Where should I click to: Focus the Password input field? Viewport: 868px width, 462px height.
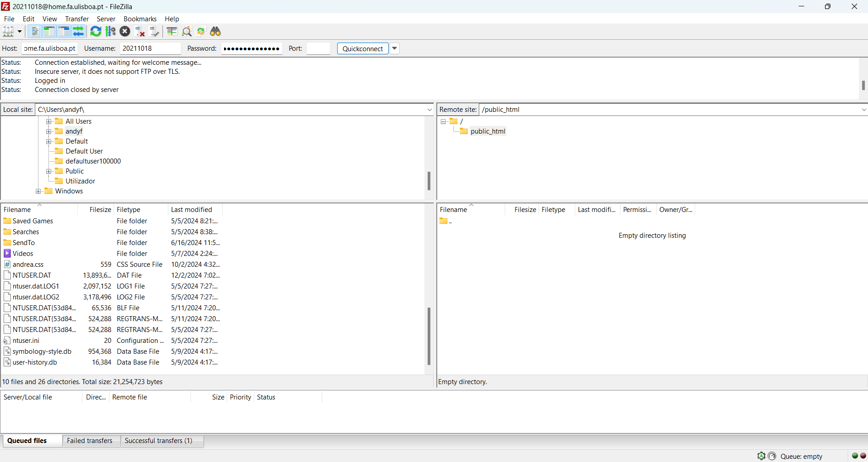[252, 48]
